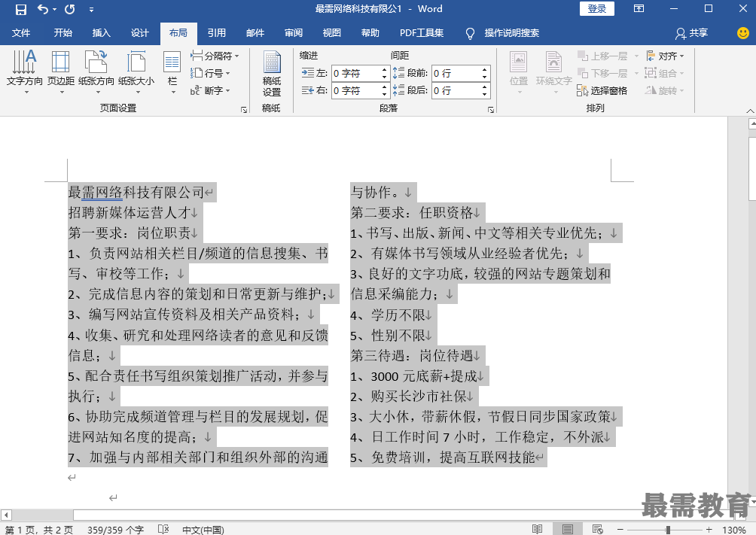Click the 操作说明搜索 search box
The width and height of the screenshot is (756, 535).
pyautogui.click(x=511, y=33)
